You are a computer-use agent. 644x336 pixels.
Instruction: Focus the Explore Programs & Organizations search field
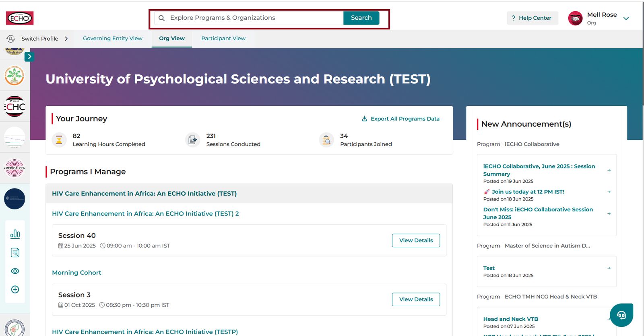coord(249,18)
